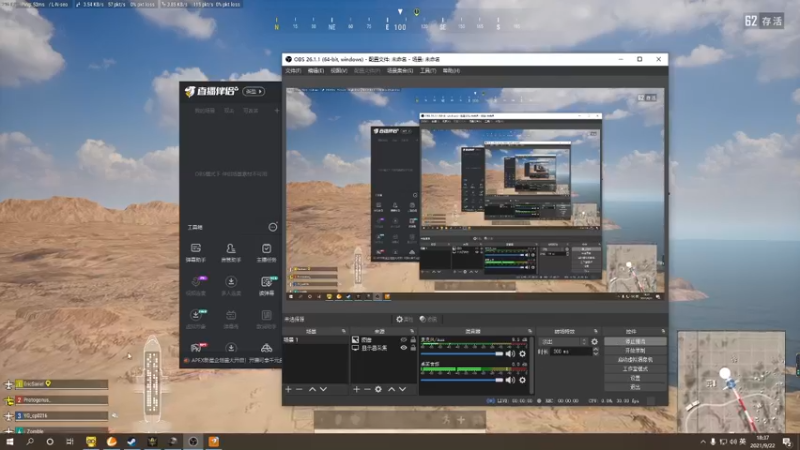Add a new scene with the plus icon
The height and width of the screenshot is (450, 800).
(289, 389)
